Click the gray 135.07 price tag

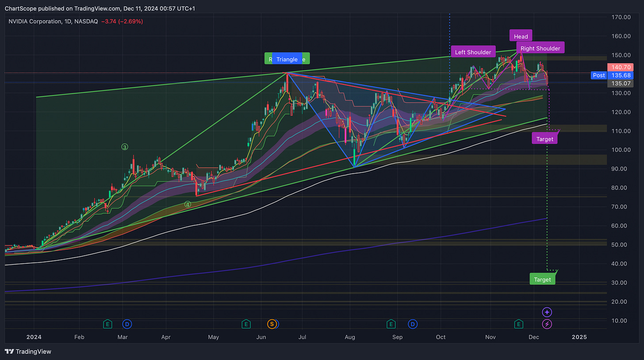(x=621, y=83)
